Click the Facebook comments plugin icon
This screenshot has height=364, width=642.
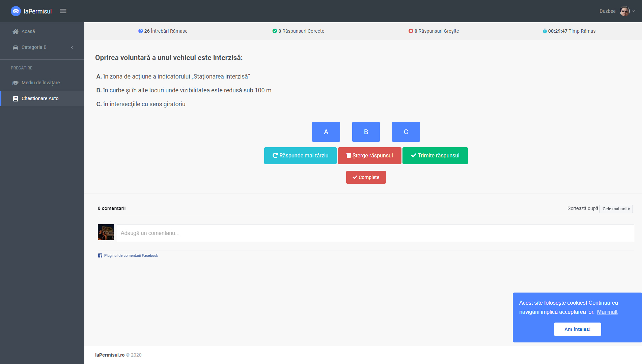(100, 256)
